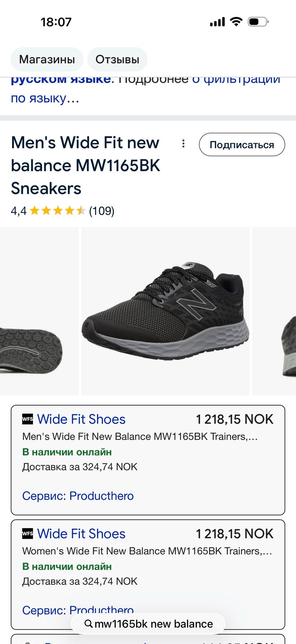Open first Сервис: Producthero link

[x=78, y=496]
